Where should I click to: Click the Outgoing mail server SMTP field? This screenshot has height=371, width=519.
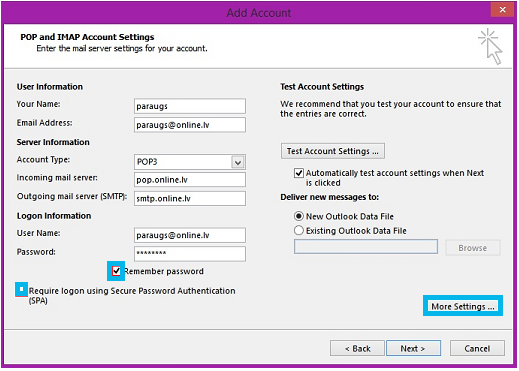[190, 198]
